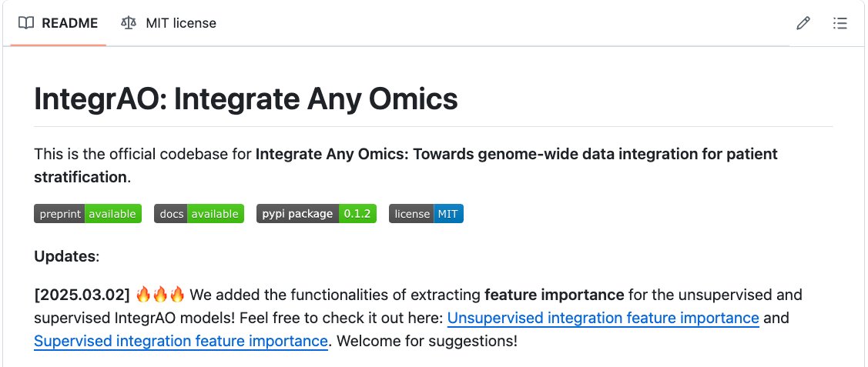Switch to the README tab
This screenshot has width=868, height=367.
[x=69, y=23]
